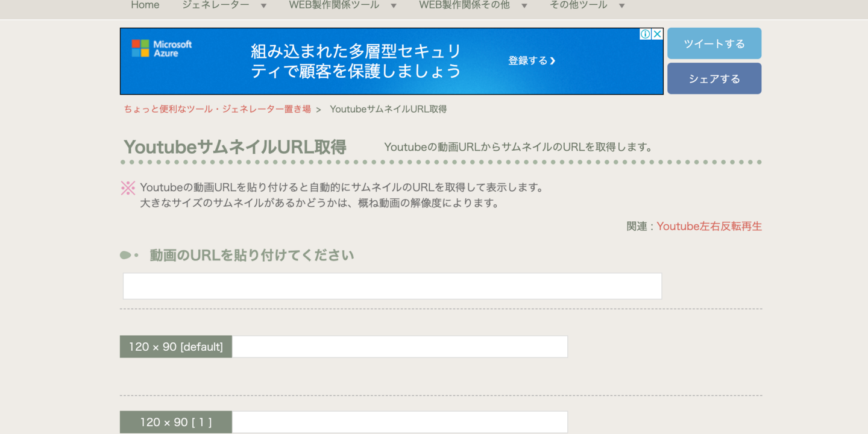This screenshot has height=434, width=868.
Task: Expand the その他ツール dropdown arrow
Action: tap(621, 6)
